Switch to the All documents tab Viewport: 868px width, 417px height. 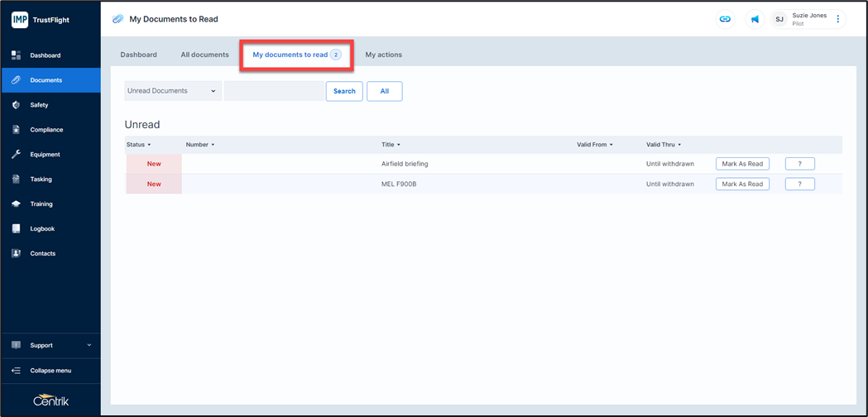(x=204, y=55)
